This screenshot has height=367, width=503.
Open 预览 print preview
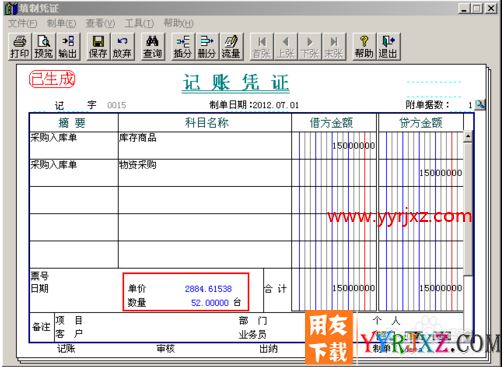(x=44, y=46)
